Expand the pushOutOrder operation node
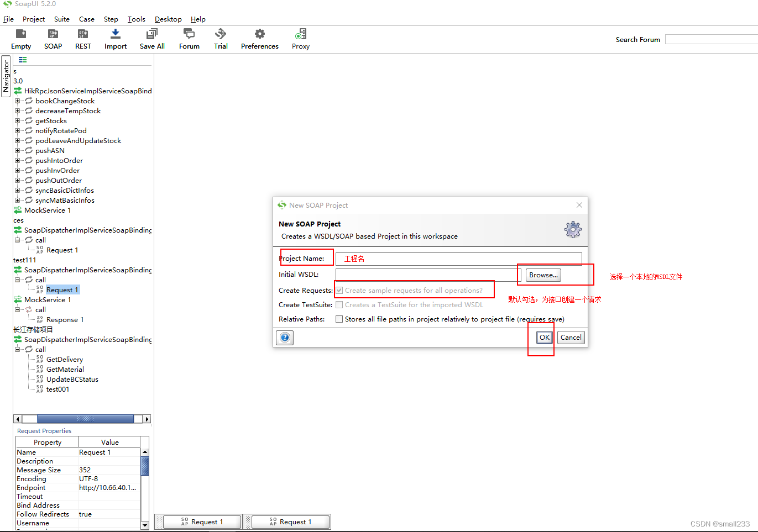Image resolution: width=758 pixels, height=532 pixels. pyautogui.click(x=17, y=180)
